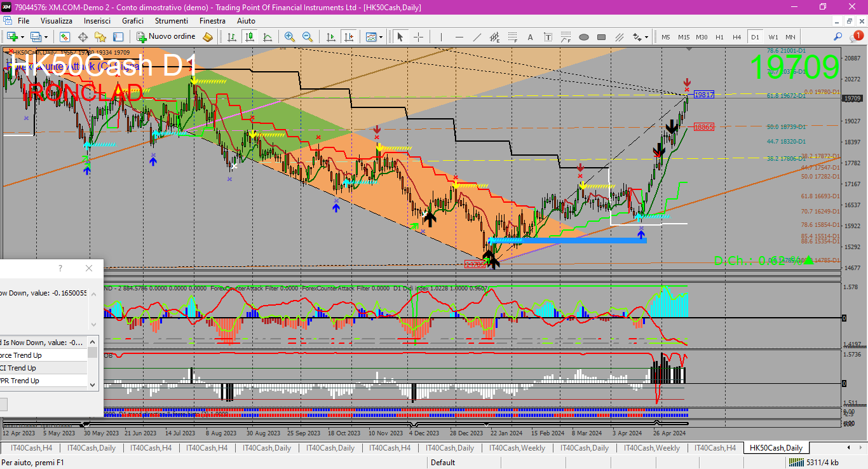Select the crosshair tool
The width and height of the screenshot is (868, 469).
(418, 37)
